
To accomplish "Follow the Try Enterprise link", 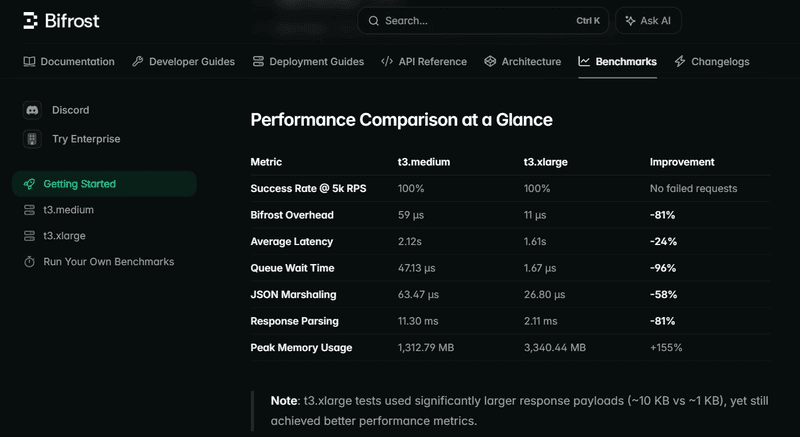I will (86, 139).
